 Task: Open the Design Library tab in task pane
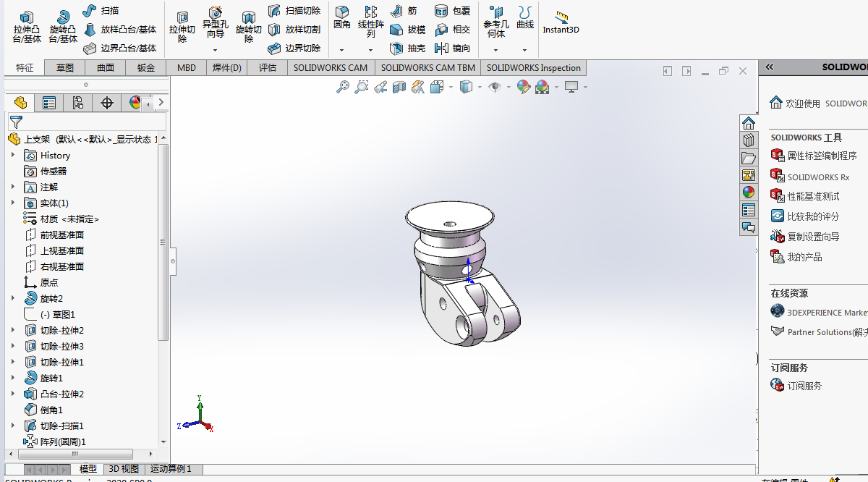point(749,140)
